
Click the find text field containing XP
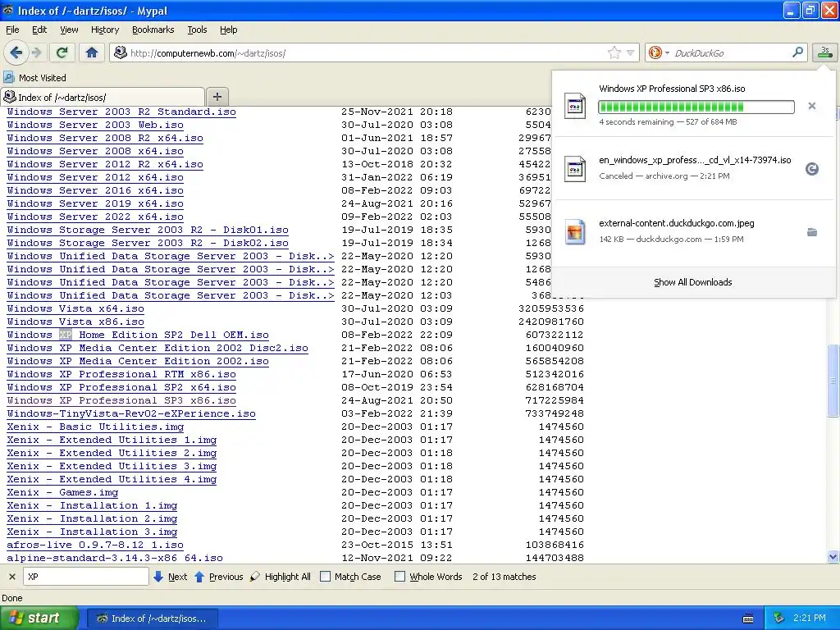pyautogui.click(x=86, y=577)
